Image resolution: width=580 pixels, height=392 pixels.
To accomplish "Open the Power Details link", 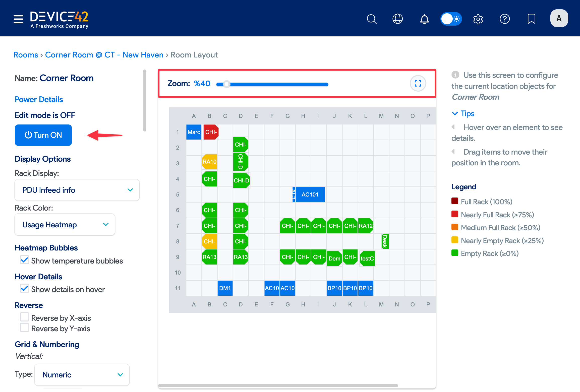I will pyautogui.click(x=39, y=99).
